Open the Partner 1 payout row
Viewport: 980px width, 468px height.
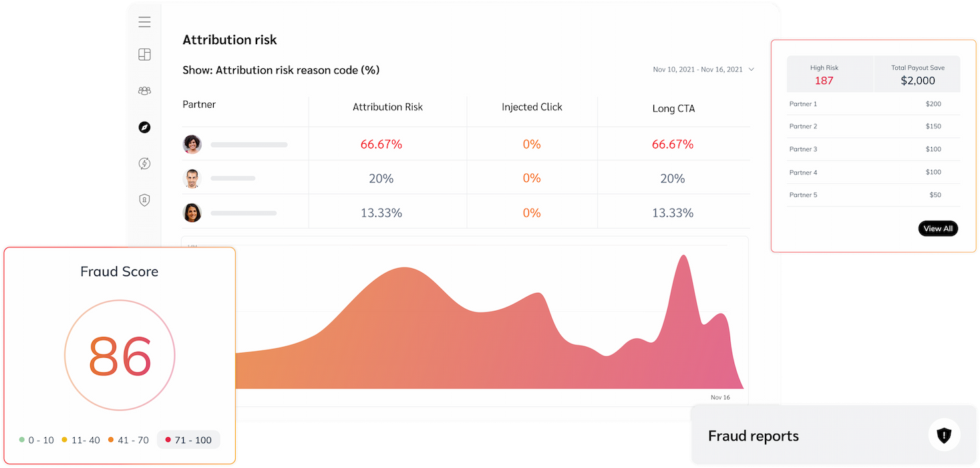873,104
